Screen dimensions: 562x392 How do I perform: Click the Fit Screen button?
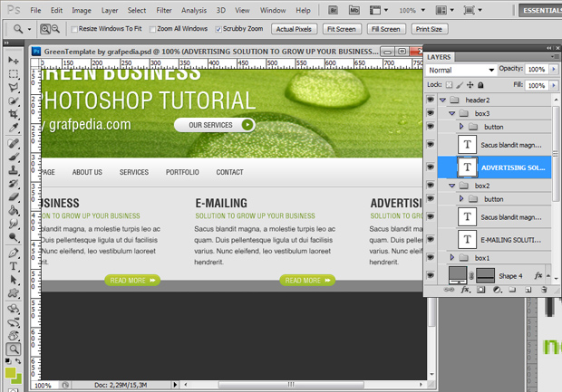pos(342,29)
